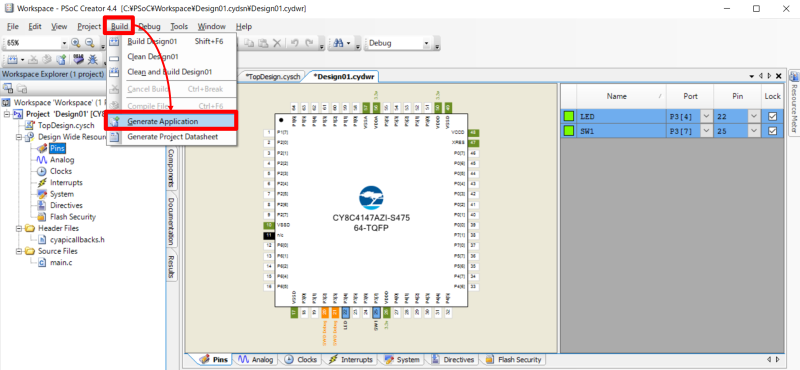Open the Pin dropdown for LED
The width and height of the screenshot is (800, 370).
[x=754, y=116]
